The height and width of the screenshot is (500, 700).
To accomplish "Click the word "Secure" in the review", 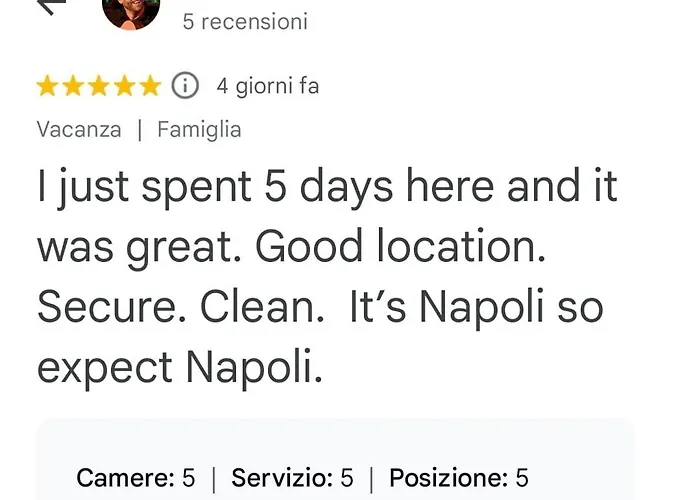I will coord(110,308).
